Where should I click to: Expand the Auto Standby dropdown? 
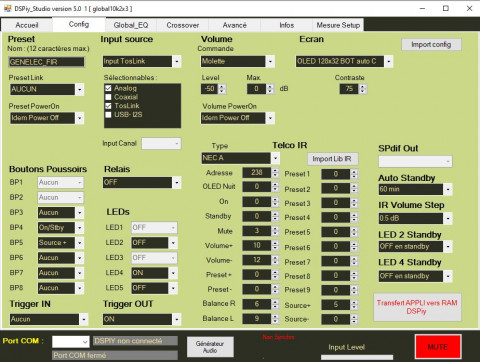tap(448, 189)
